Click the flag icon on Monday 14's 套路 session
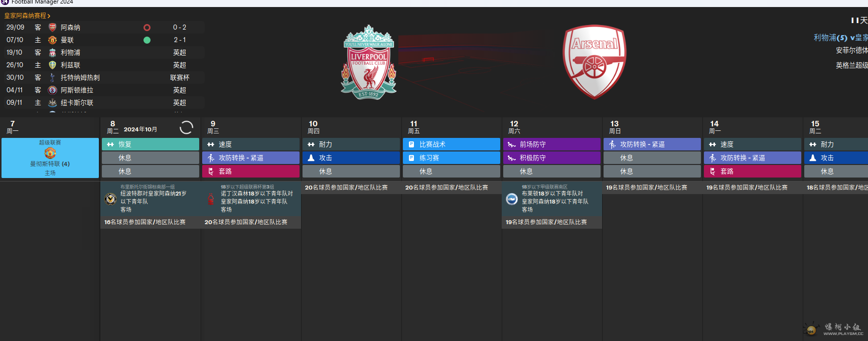The height and width of the screenshot is (341, 868). point(712,172)
